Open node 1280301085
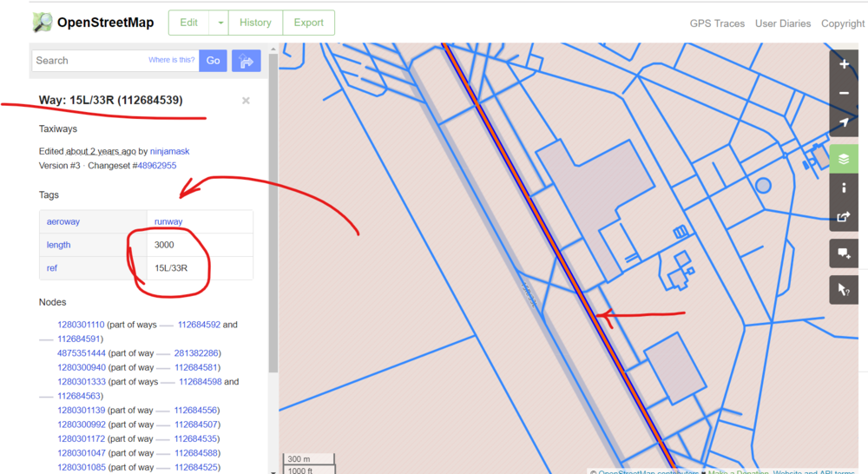This screenshot has height=474, width=868. 82,467
